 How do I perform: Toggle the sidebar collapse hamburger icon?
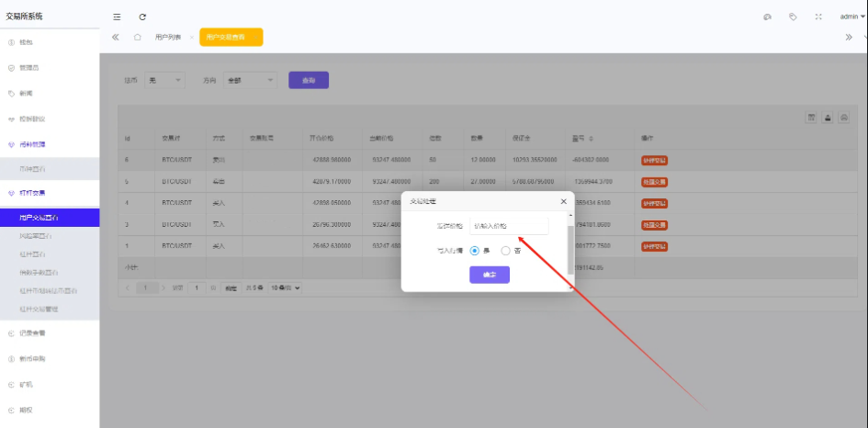pyautogui.click(x=117, y=17)
